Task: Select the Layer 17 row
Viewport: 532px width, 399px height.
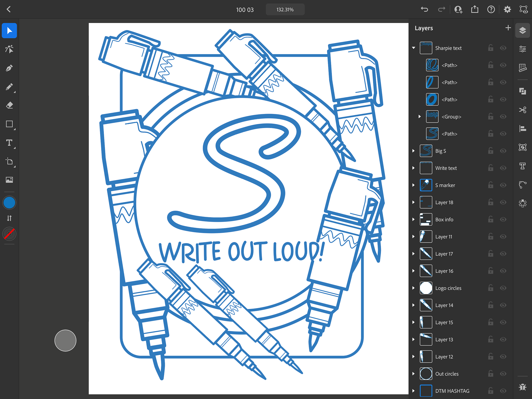Action: [x=461, y=254]
